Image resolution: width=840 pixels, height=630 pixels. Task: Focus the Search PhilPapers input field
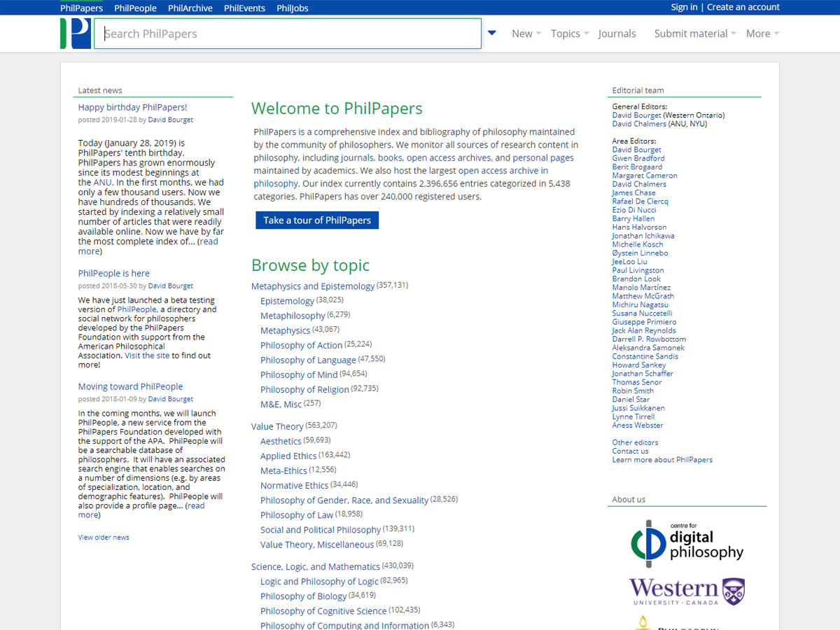click(287, 34)
